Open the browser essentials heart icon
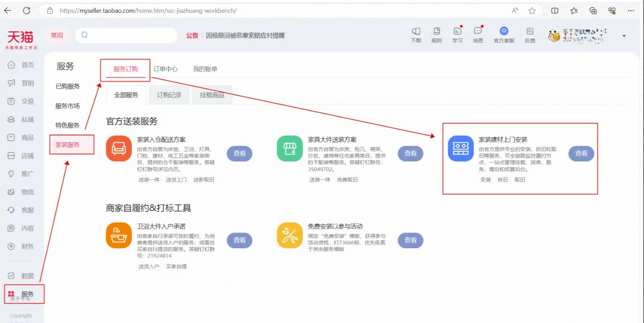This screenshot has width=644, height=323. [612, 11]
